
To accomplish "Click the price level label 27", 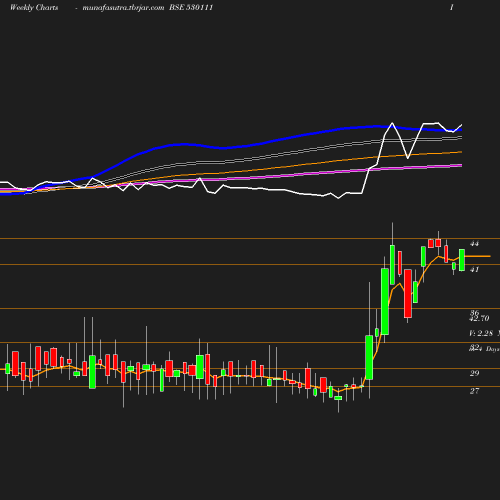I will [x=474, y=391].
